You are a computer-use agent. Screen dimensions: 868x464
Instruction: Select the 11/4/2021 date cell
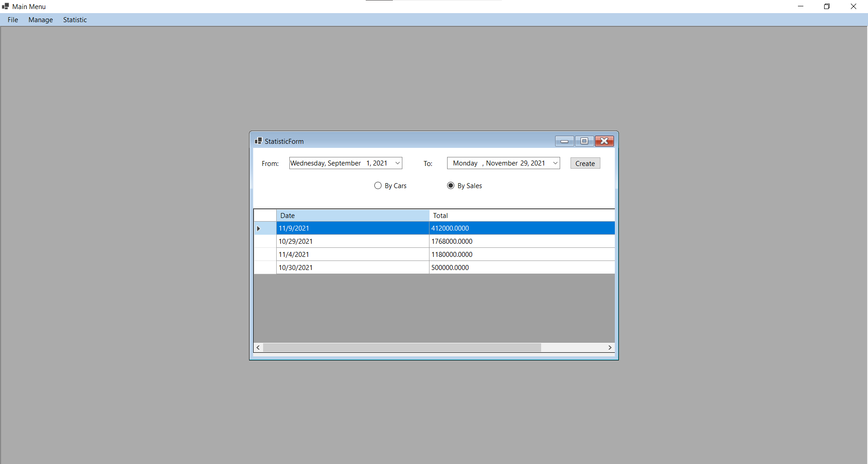353,255
